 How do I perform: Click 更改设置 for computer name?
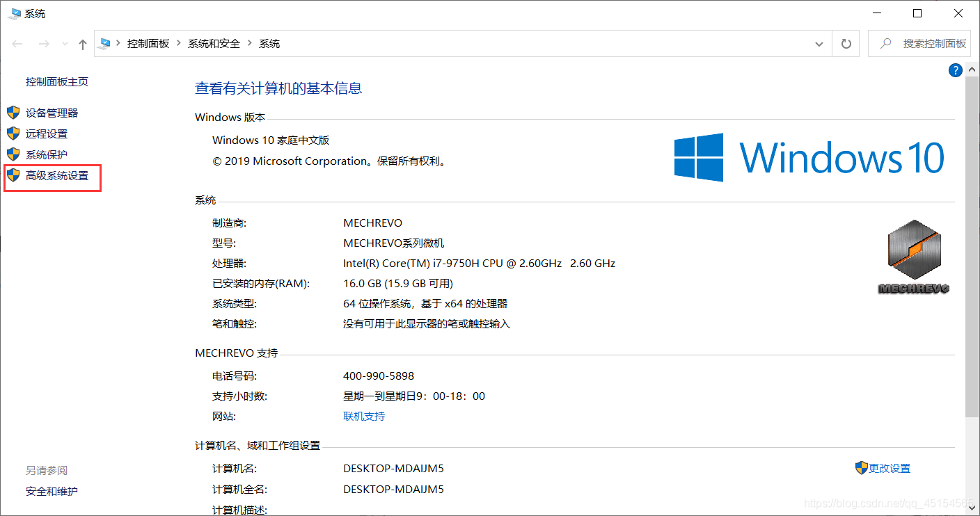pos(890,468)
